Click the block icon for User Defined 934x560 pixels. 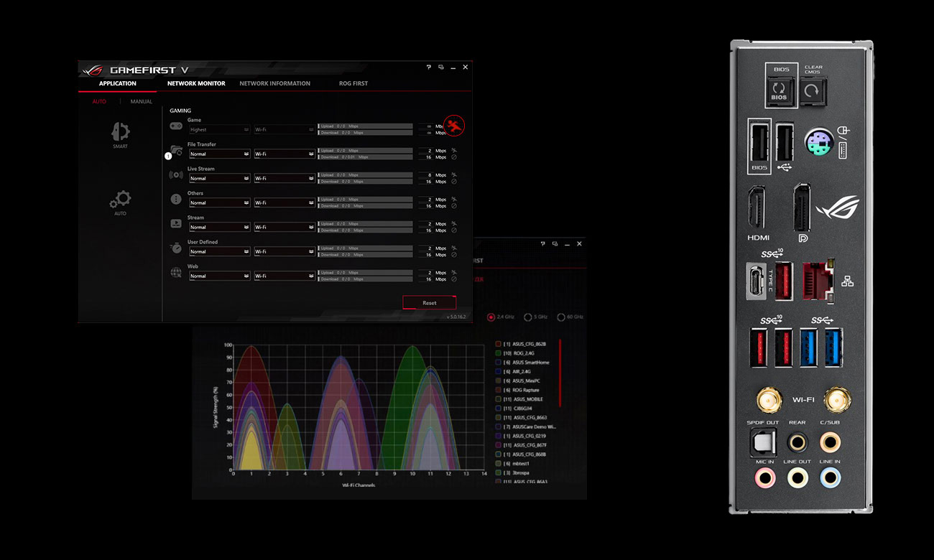(x=454, y=255)
